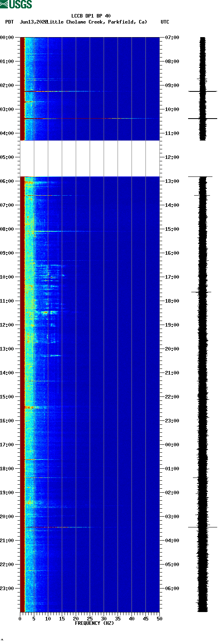Click the PDT time label '23:00'
Image resolution: width=220 pixels, height=644 pixels.
click(x=7, y=589)
